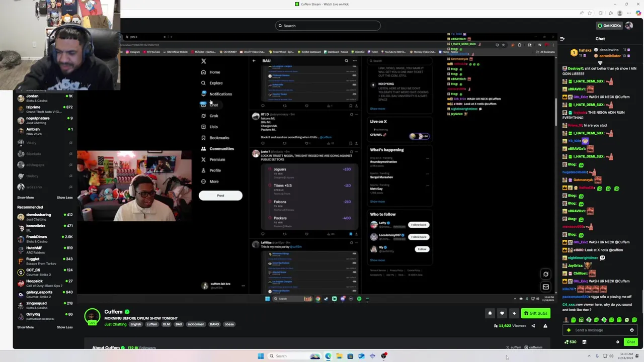Image resolution: width=644 pixels, height=362 pixels.
Task: Open the browser three-dot settings menu
Action: point(628,13)
